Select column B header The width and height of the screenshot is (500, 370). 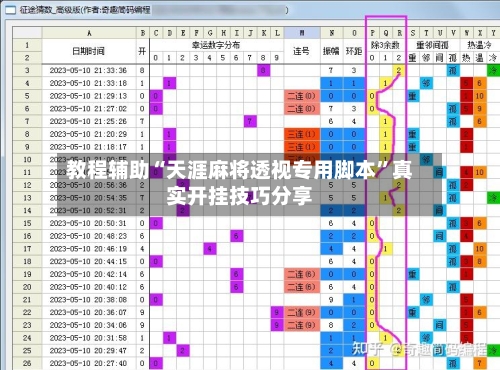pyautogui.click(x=143, y=33)
